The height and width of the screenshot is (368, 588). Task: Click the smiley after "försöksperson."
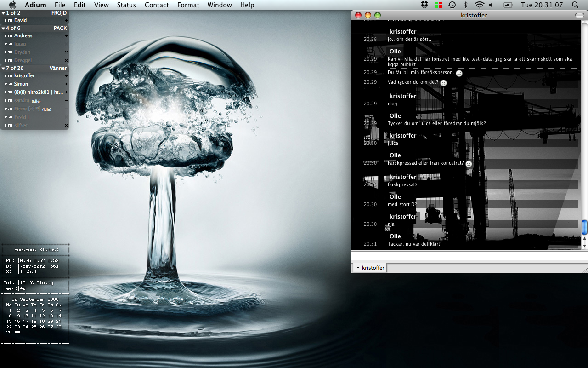click(459, 73)
